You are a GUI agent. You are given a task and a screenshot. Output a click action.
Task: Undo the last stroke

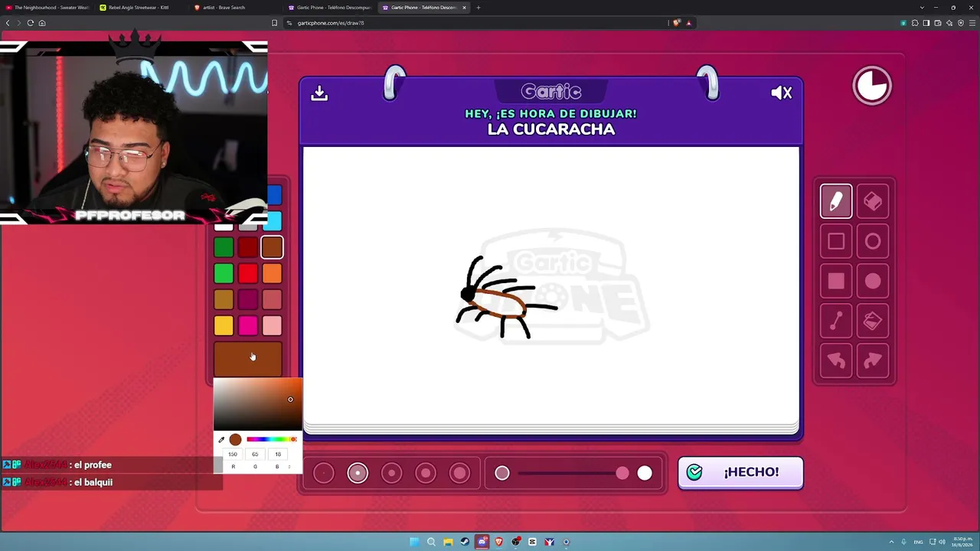[836, 361]
